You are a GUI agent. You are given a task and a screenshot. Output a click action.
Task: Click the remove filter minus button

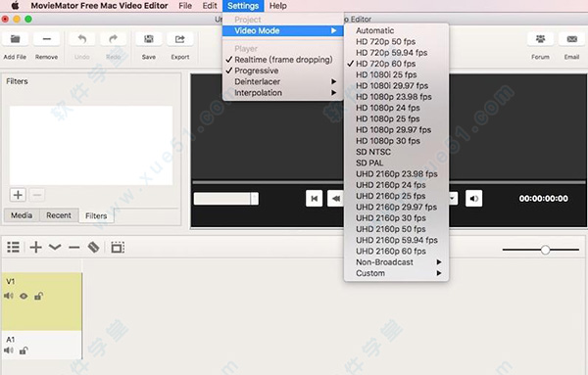pyautogui.click(x=37, y=195)
